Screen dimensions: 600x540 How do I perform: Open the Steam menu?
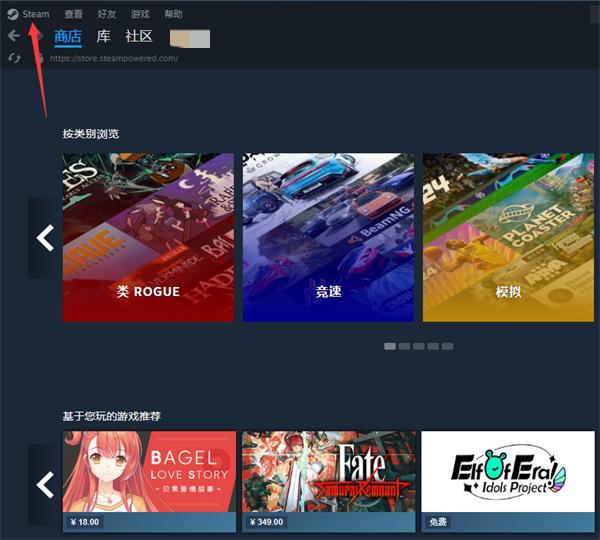coord(36,14)
